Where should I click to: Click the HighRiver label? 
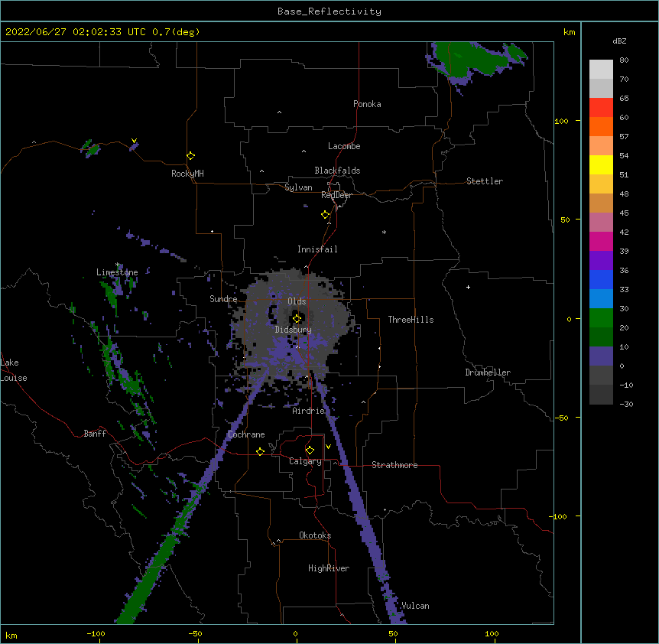pos(329,568)
